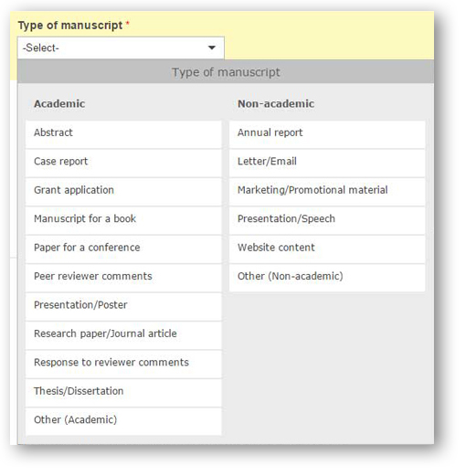Choose the Letter/Email option
The width and height of the screenshot is (466, 476).
327,163
